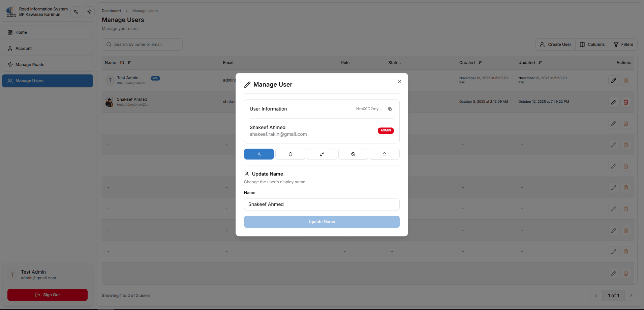Open the lock tab in Manage User dialog
Screen dimensions: 644x310
click(384, 154)
